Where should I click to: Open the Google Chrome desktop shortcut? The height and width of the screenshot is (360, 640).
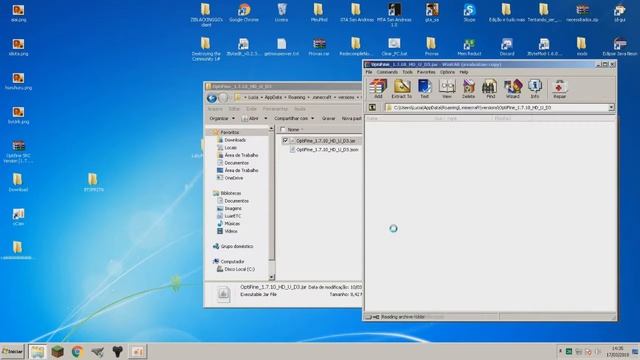[x=244, y=13]
